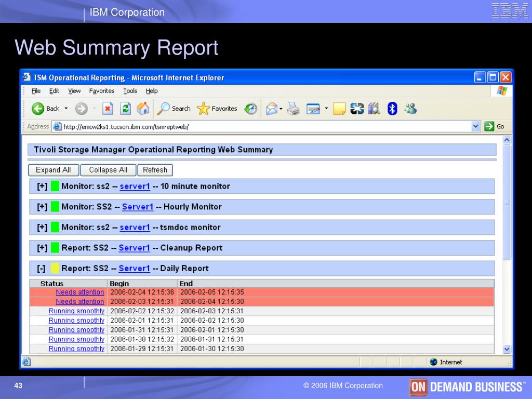
Task: Open the Help menu
Action: (x=152, y=91)
